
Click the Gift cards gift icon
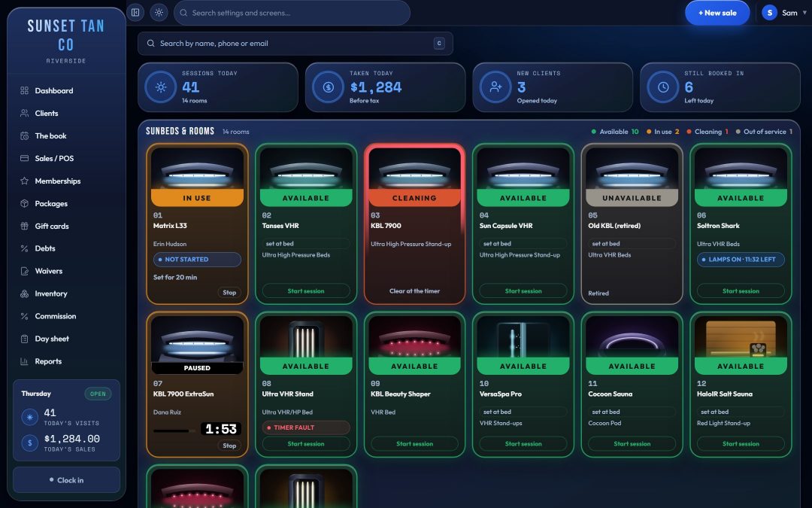coord(24,226)
